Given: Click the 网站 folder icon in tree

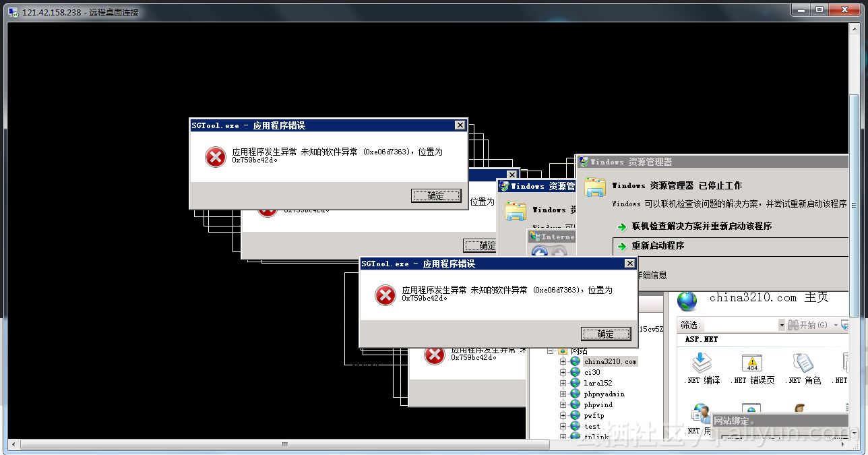Looking at the screenshot, I should click(x=563, y=351).
